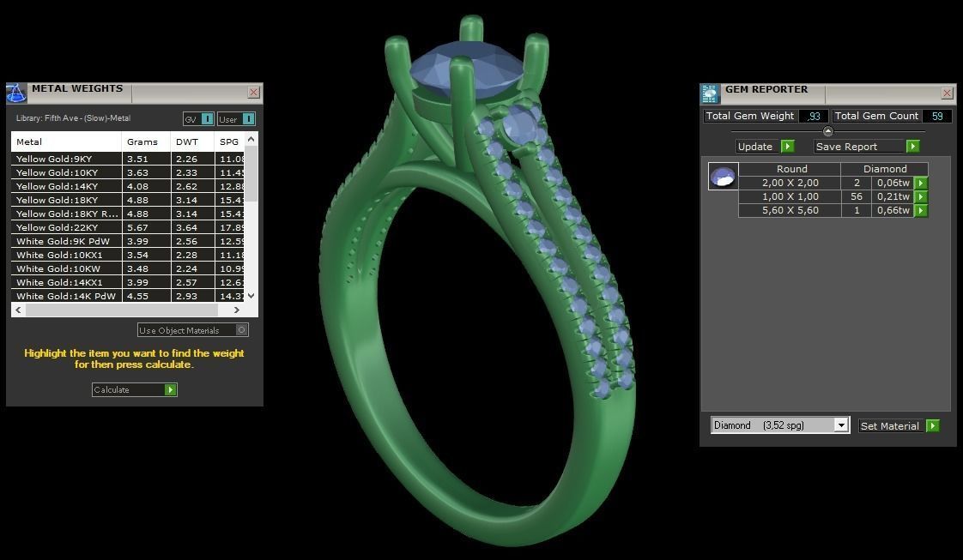Click the Gem Reporter panel icon
The image size is (963, 560).
tap(710, 93)
